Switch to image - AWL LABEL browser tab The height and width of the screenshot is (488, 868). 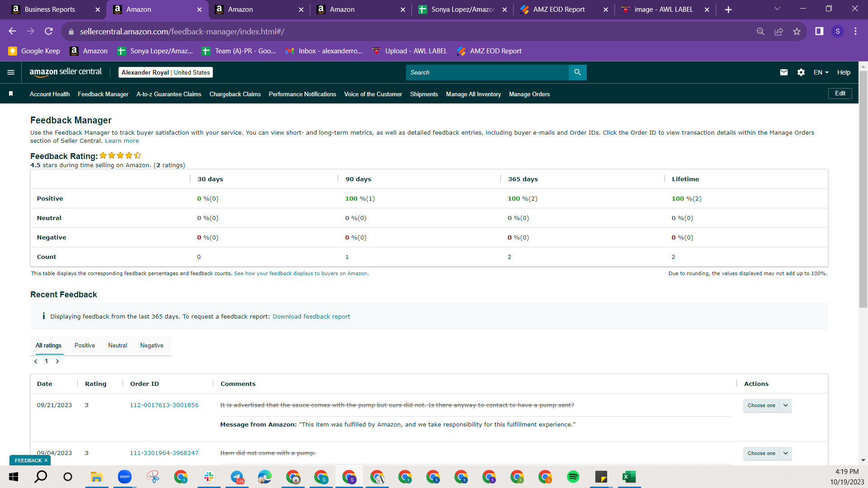(665, 9)
